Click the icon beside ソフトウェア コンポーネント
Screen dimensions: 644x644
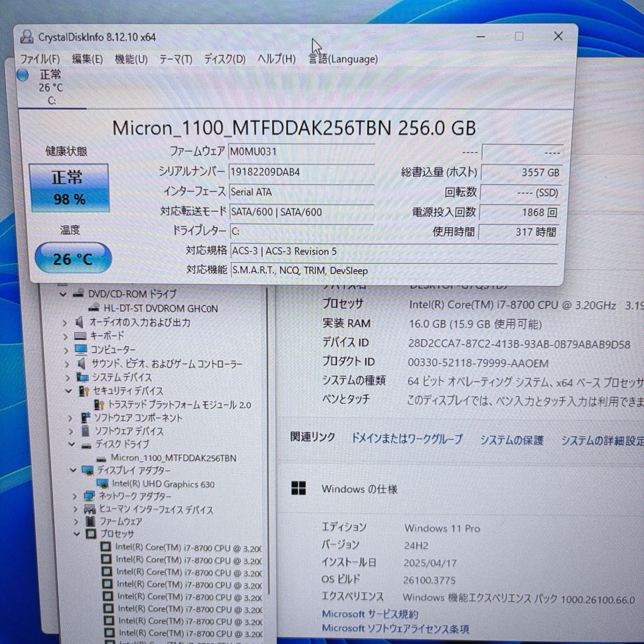[x=86, y=418]
